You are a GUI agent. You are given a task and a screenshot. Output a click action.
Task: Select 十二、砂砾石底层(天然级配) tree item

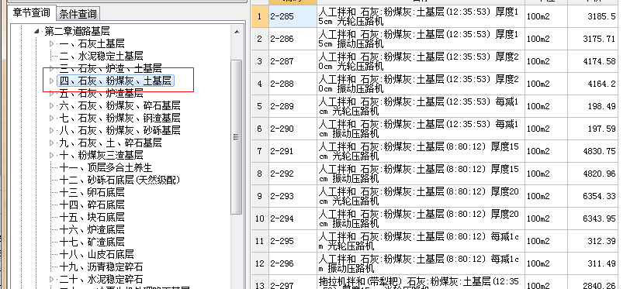tap(119, 180)
